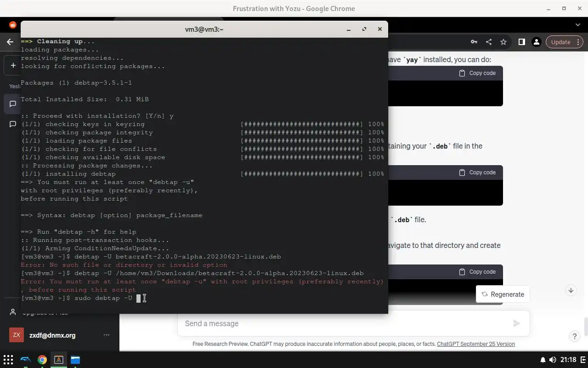Select the second chat bubble in sidebar
Viewport: 588px width, 368px height.
[13, 124]
